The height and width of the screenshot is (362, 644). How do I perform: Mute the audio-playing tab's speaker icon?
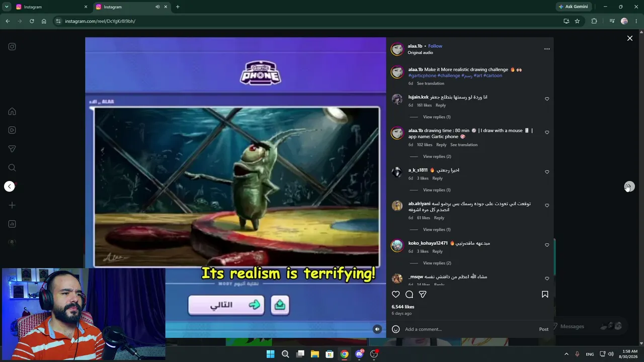(x=157, y=7)
